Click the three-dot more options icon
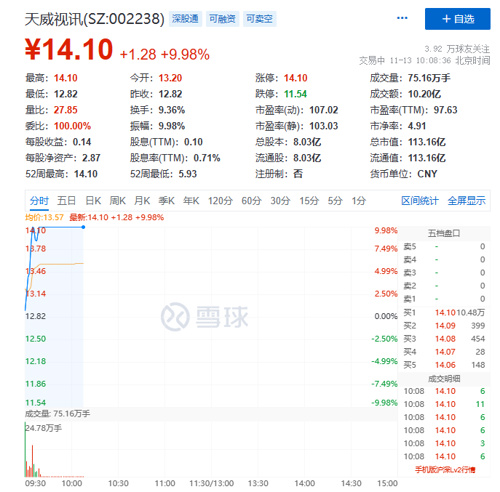 pos(402,18)
